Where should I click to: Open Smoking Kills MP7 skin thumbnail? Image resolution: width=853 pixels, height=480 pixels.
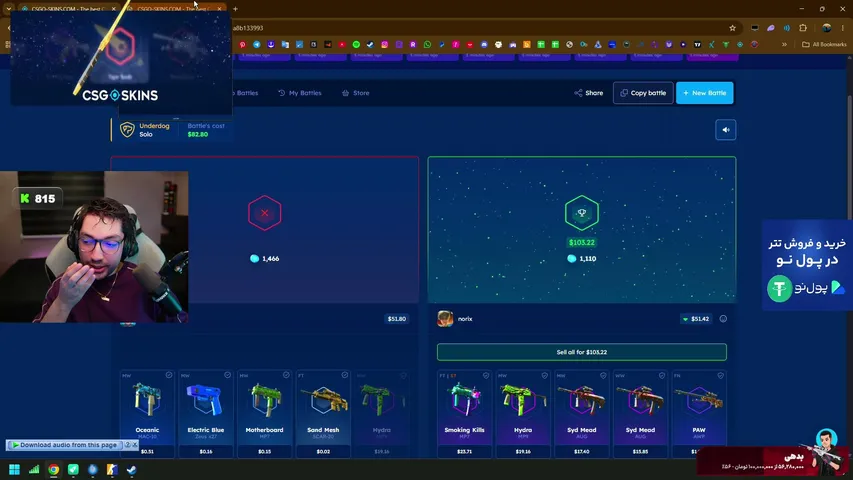click(465, 399)
